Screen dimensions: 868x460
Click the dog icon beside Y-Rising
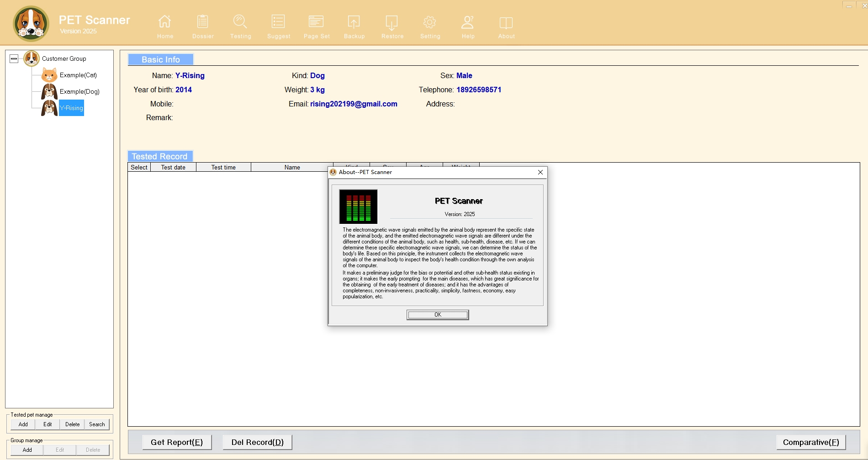click(49, 108)
